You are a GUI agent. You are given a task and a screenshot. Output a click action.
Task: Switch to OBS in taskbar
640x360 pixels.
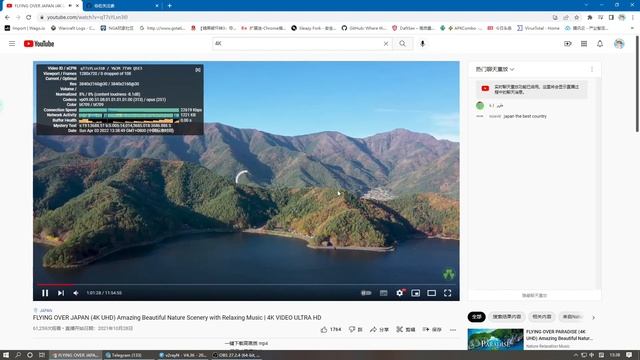[x=237, y=355]
